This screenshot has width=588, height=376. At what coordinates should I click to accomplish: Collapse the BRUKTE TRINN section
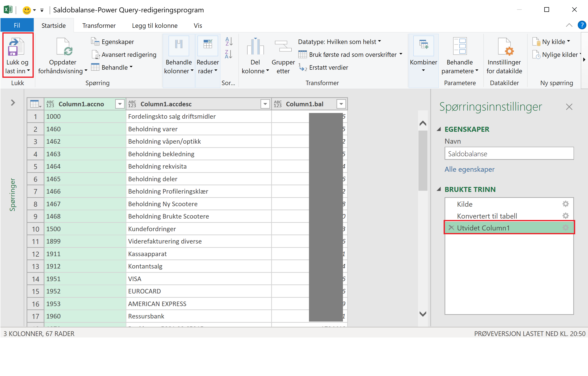439,189
